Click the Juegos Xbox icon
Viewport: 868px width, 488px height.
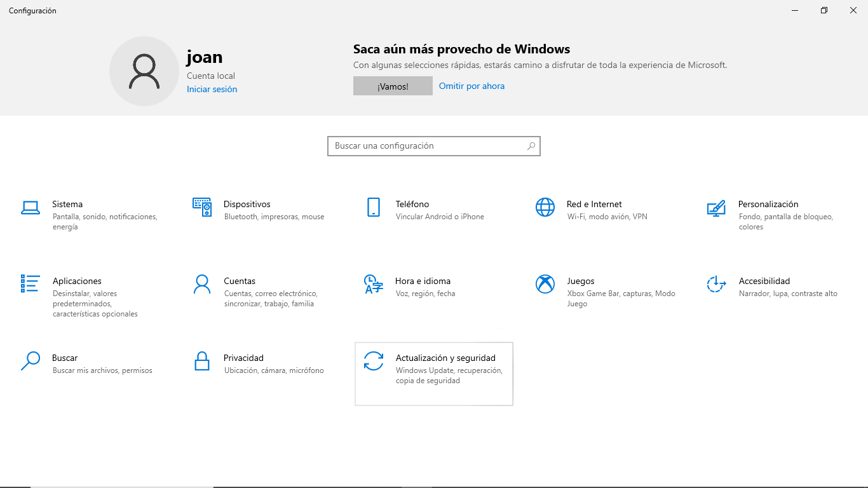point(545,284)
